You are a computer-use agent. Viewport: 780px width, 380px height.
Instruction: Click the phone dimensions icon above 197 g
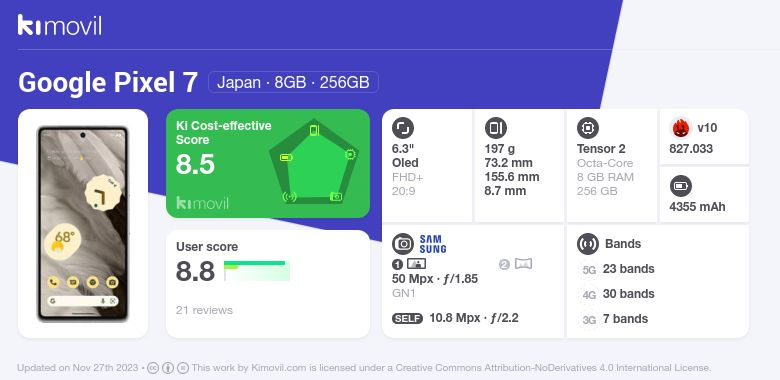click(x=495, y=128)
